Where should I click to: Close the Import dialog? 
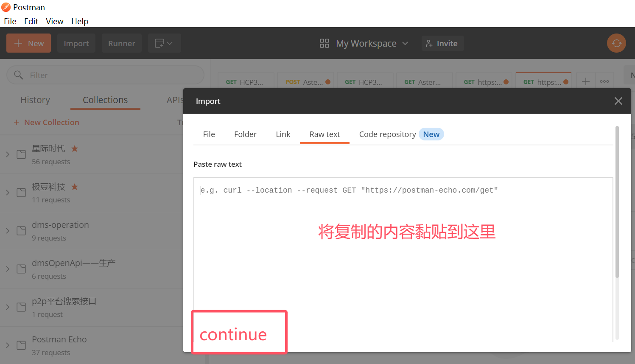pyautogui.click(x=618, y=101)
